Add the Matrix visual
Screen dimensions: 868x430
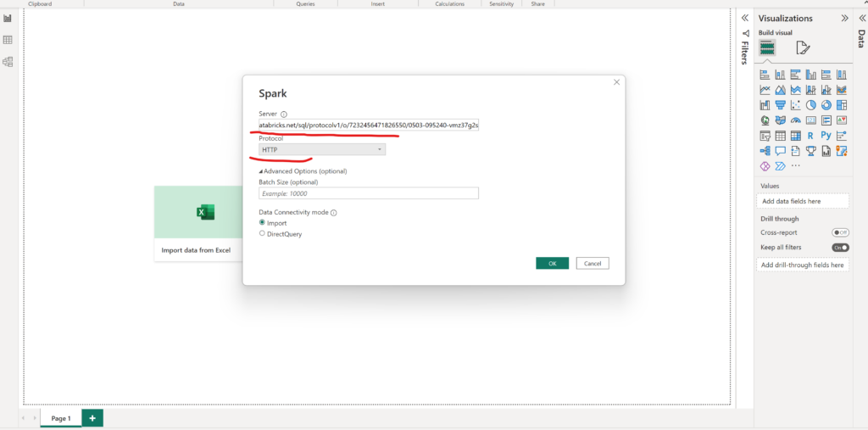coord(795,135)
